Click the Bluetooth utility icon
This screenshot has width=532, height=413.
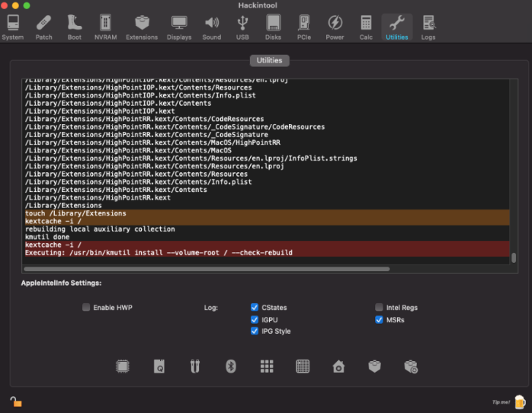[231, 367]
